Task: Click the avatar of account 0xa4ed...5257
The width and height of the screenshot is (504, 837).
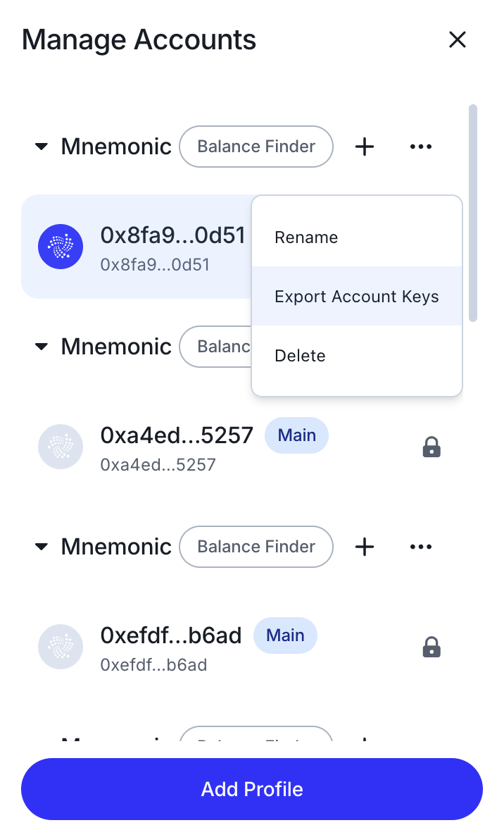Action: (x=60, y=447)
